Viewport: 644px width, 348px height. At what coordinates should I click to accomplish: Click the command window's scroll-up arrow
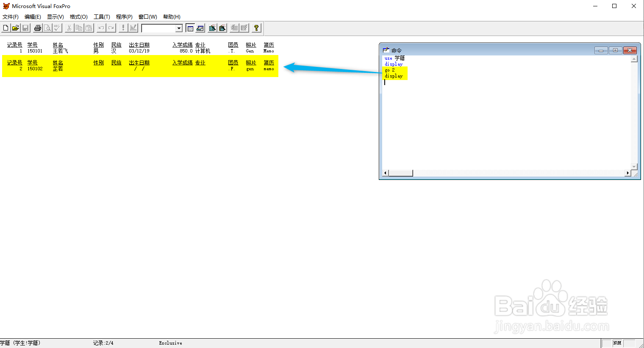(x=634, y=59)
